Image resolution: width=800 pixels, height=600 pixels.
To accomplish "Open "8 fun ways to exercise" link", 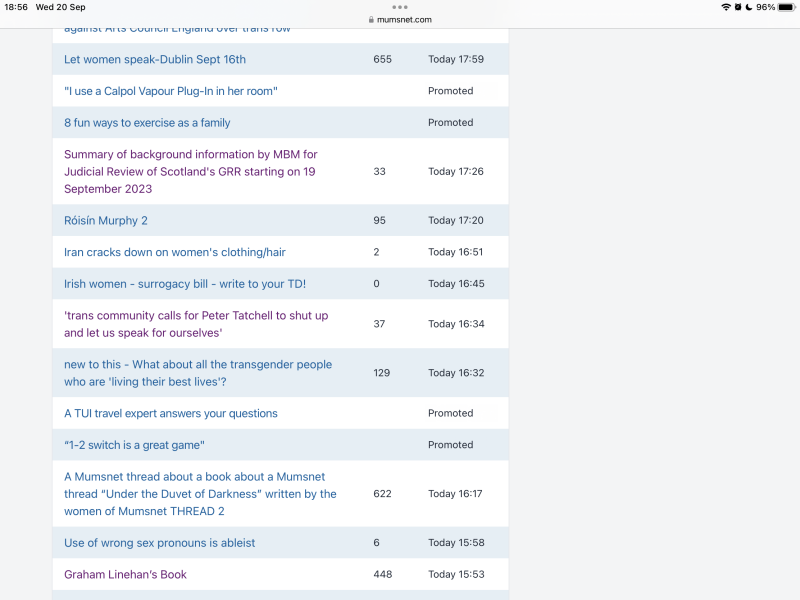I will (147, 123).
